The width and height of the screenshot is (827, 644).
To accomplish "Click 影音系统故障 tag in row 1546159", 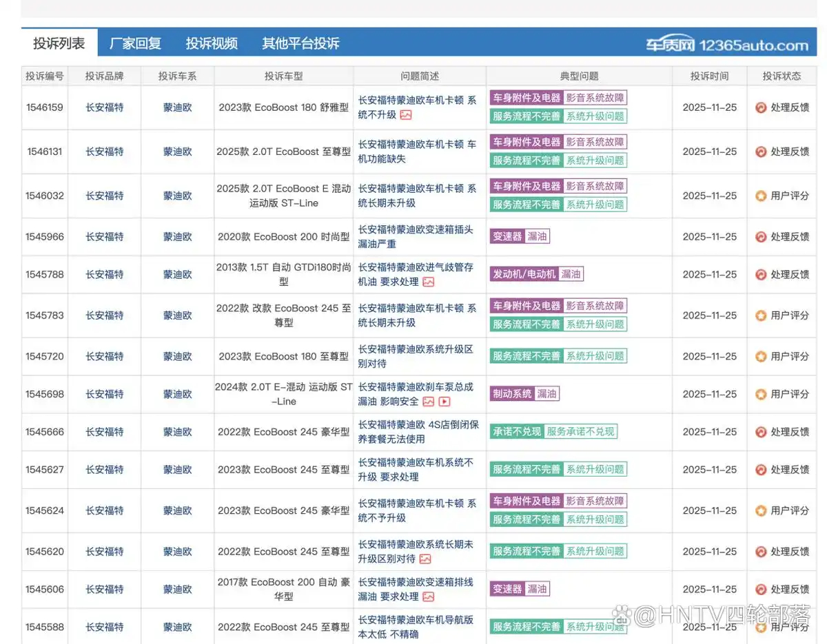I will tap(595, 98).
